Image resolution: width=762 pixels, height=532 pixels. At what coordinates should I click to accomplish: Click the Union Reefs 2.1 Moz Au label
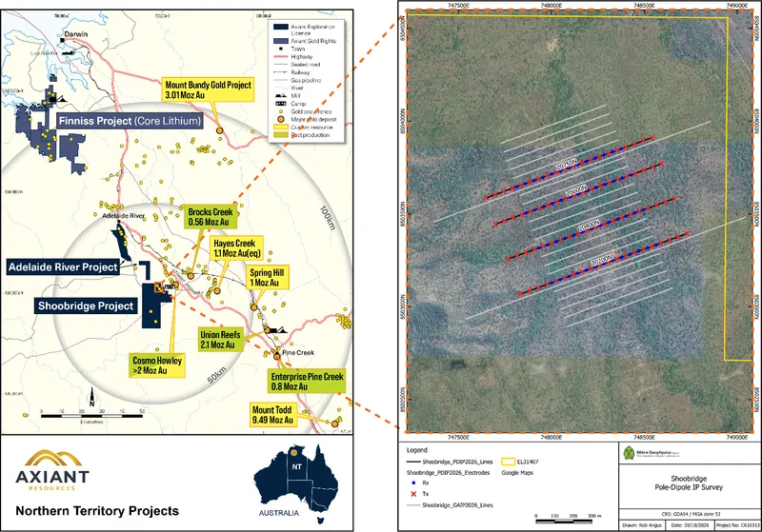(x=220, y=340)
